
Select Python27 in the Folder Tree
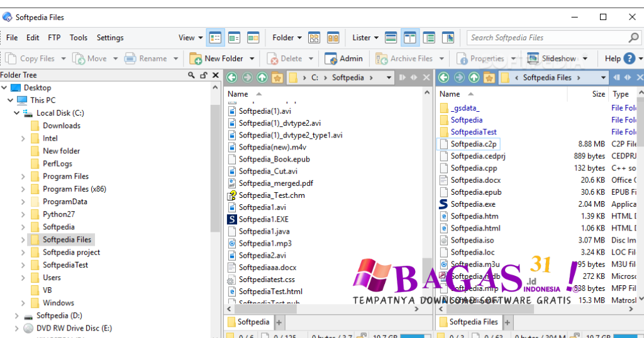[58, 214]
